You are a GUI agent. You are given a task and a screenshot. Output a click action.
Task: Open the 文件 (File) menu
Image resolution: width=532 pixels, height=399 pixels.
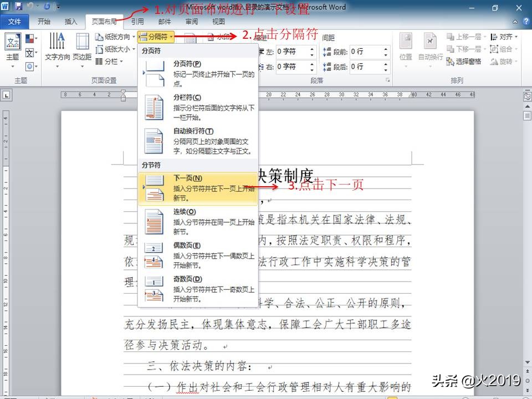point(15,22)
